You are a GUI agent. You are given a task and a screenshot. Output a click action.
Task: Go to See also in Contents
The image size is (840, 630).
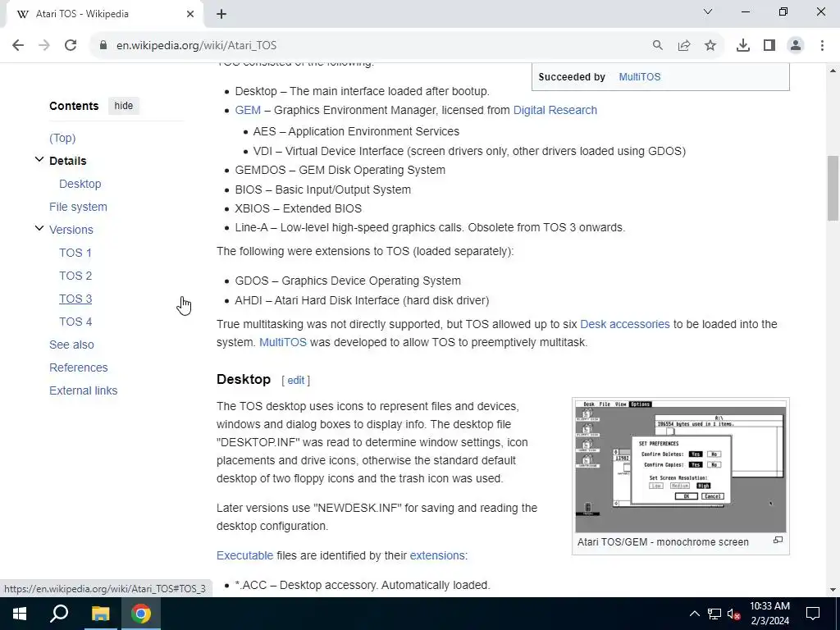coord(72,345)
